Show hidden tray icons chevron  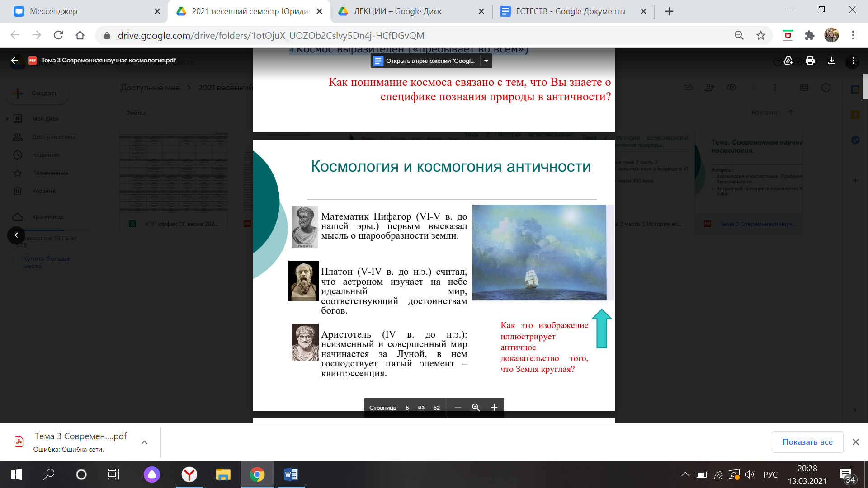point(685,474)
